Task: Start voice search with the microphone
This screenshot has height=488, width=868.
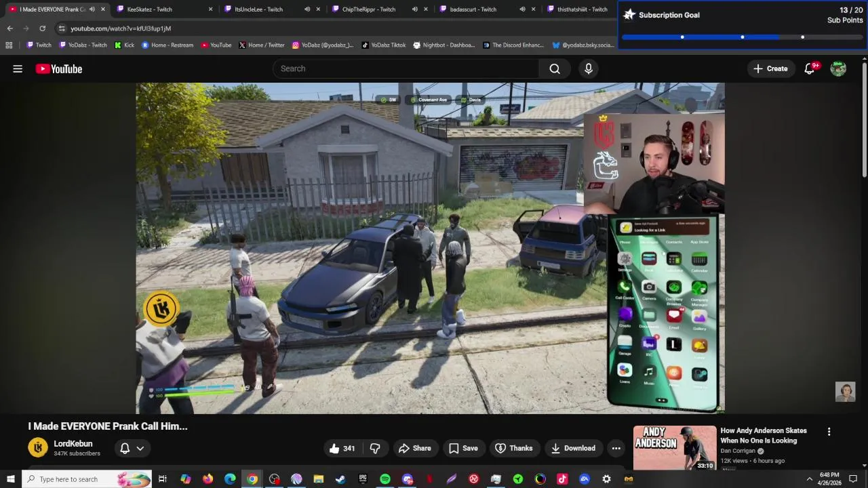Action: click(589, 68)
